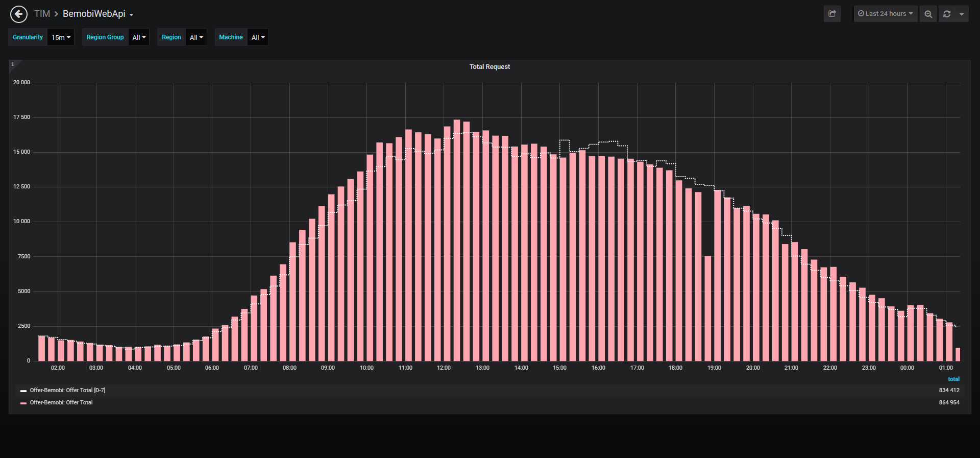Click the 12 500 y-axis label
980x458 pixels.
[x=21, y=186]
